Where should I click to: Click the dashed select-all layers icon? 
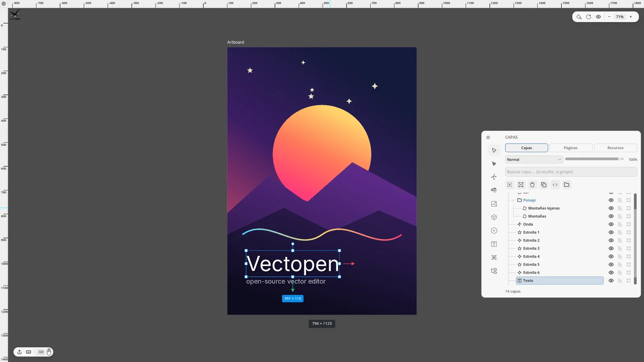pyautogui.click(x=510, y=185)
